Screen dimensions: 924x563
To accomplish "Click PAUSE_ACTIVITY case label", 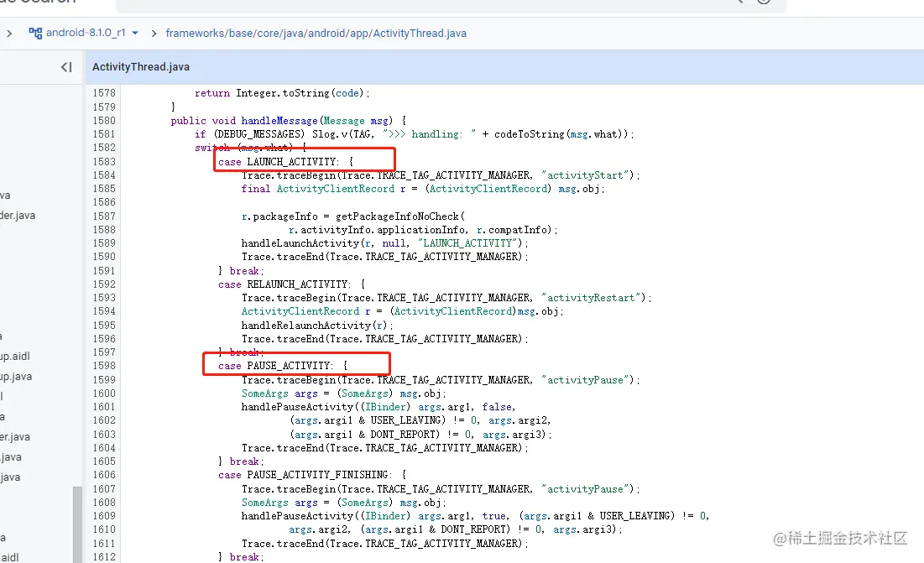I will point(290,366).
